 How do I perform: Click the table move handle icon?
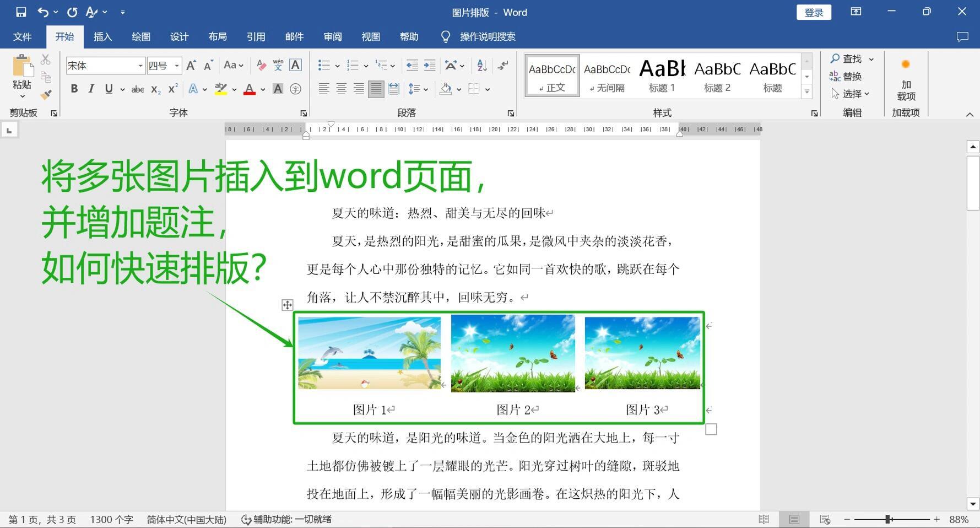point(287,305)
